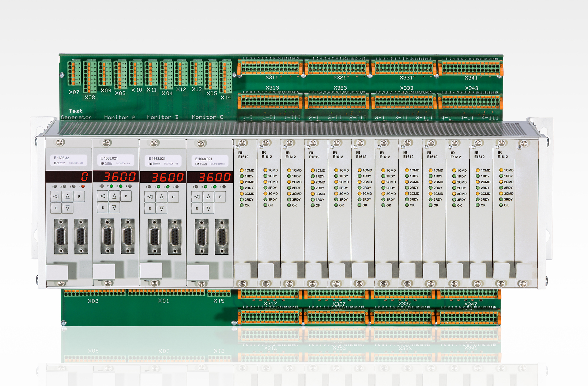Push left arrow key on middle E 1668.021 module
This screenshot has width=588, height=386.
click(x=150, y=197)
